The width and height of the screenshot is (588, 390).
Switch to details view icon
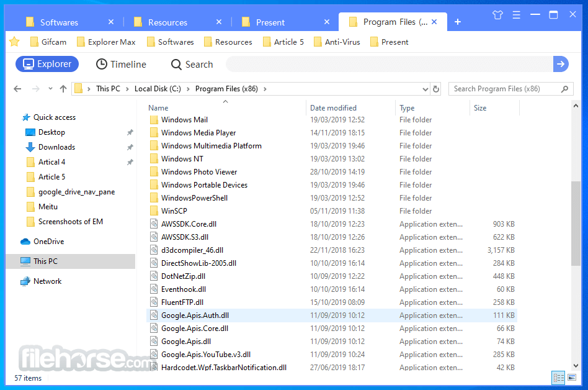coord(558,378)
